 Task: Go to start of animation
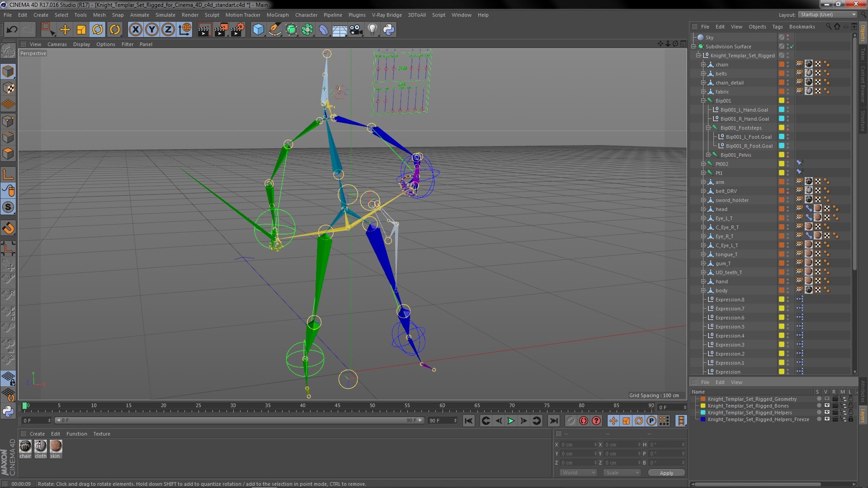pos(469,421)
